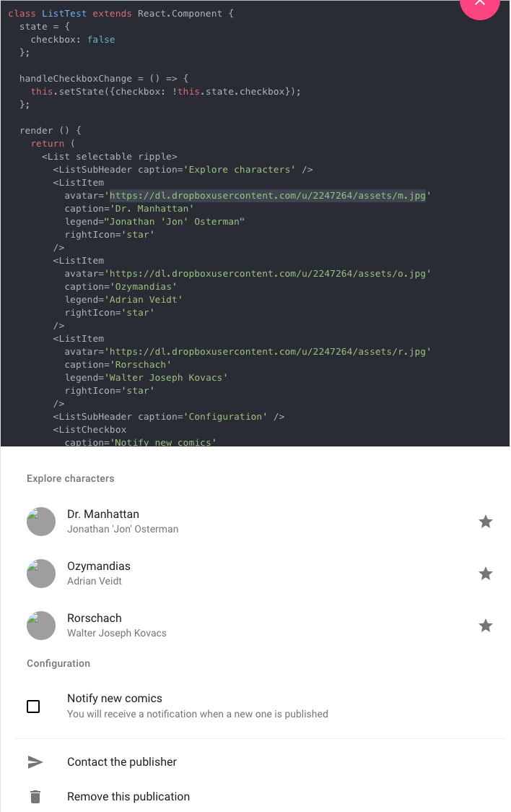Open Dr. Manhattan's avatar image
Screen dimensions: 511x812
coord(41,522)
